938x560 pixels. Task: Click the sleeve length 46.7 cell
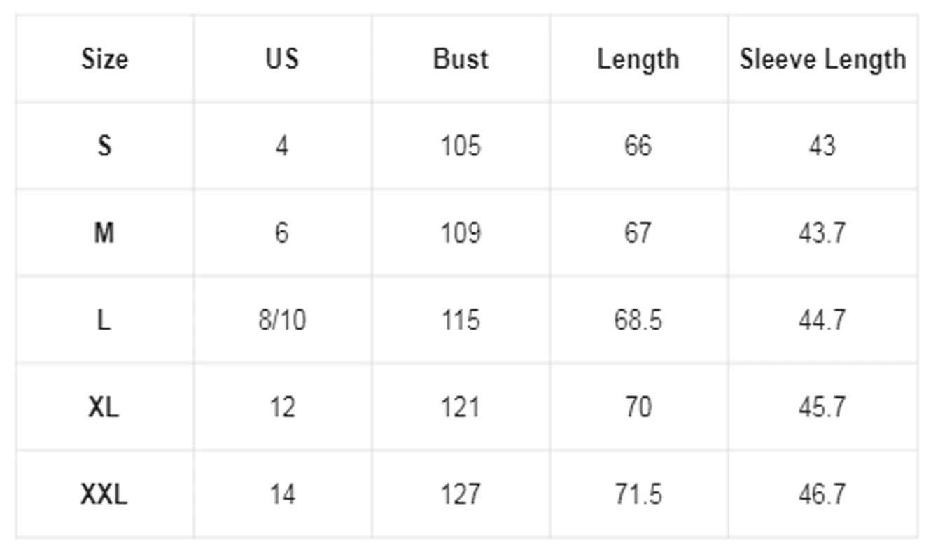(822, 495)
